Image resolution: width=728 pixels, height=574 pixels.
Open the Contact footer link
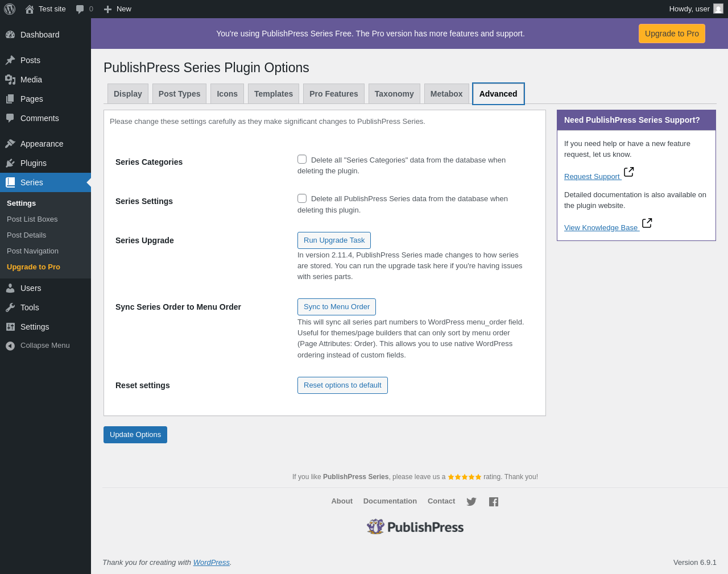(441, 501)
